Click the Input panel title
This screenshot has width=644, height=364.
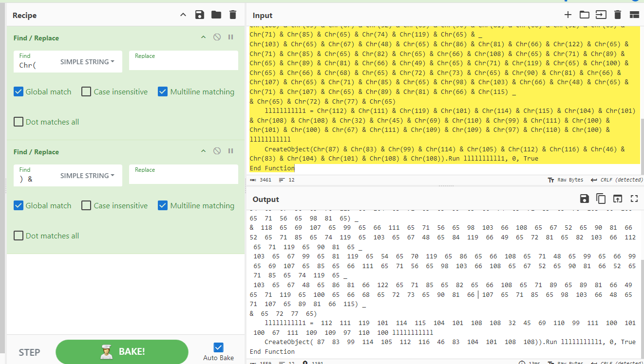263,16
